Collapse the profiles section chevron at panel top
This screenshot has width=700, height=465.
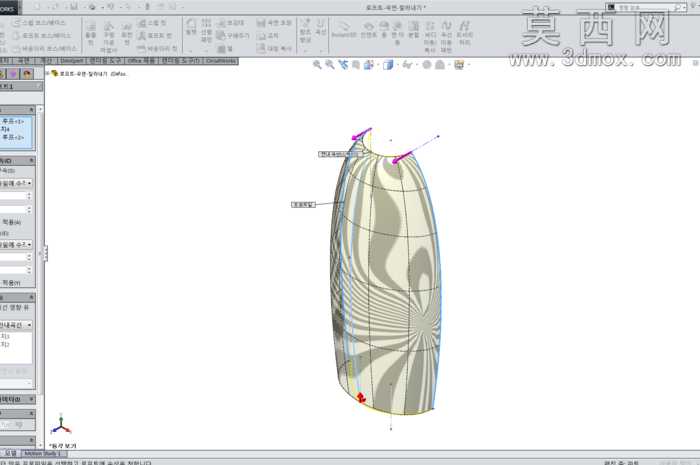click(31, 109)
